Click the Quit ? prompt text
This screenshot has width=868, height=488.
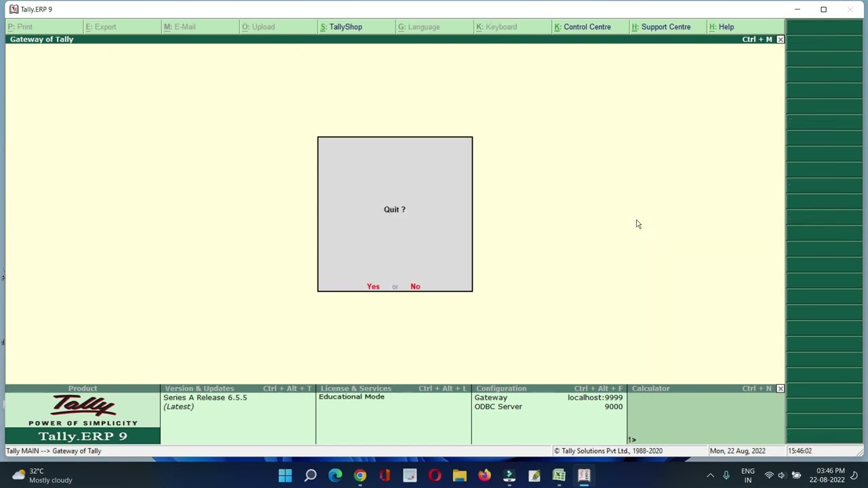[395, 209]
